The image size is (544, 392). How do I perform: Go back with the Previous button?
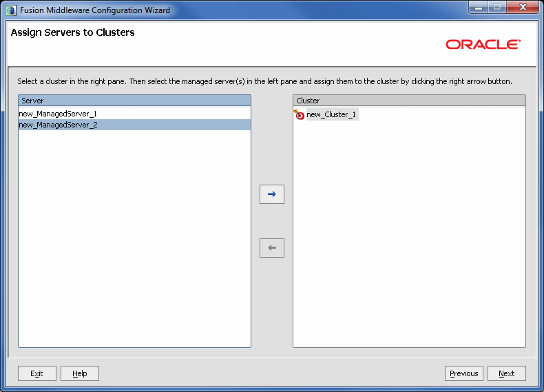click(464, 373)
